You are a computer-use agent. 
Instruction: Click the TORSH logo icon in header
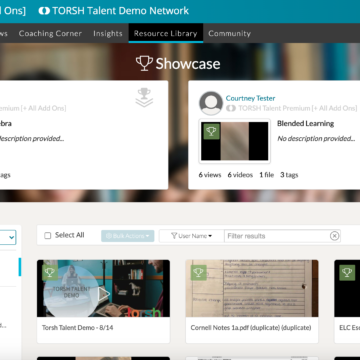pos(44,11)
